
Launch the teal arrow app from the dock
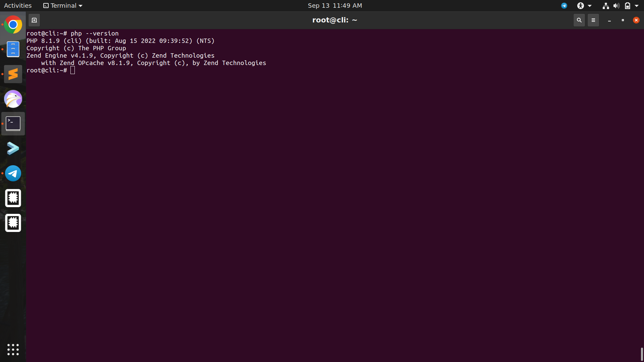[x=13, y=148]
